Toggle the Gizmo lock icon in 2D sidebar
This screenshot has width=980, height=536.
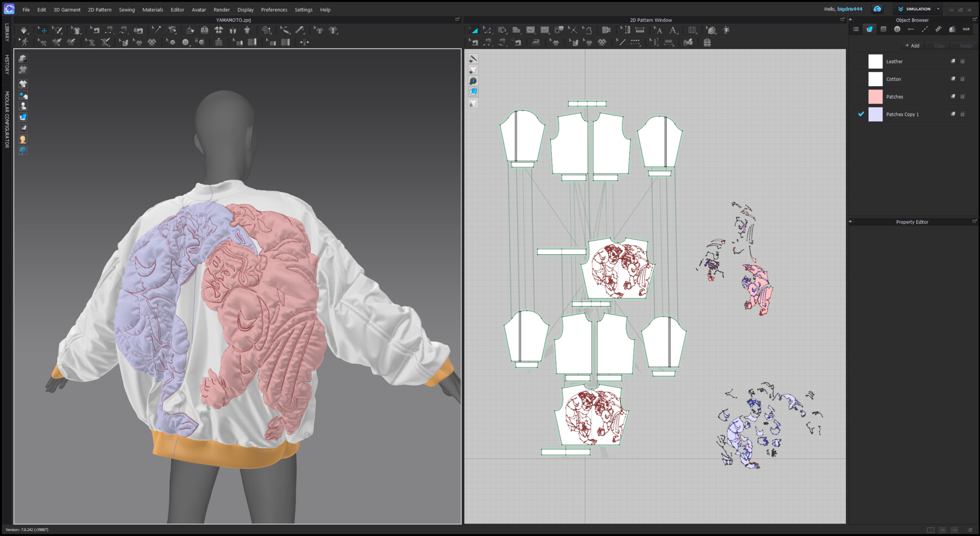(x=473, y=103)
